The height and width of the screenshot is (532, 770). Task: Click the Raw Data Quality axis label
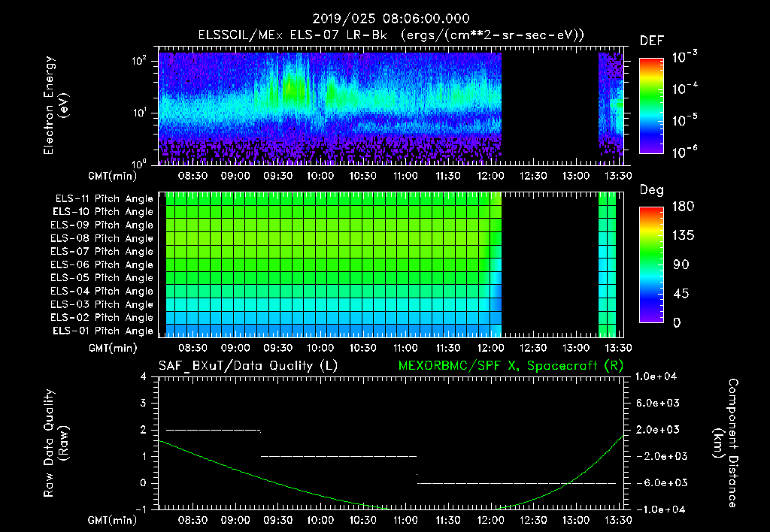56,443
